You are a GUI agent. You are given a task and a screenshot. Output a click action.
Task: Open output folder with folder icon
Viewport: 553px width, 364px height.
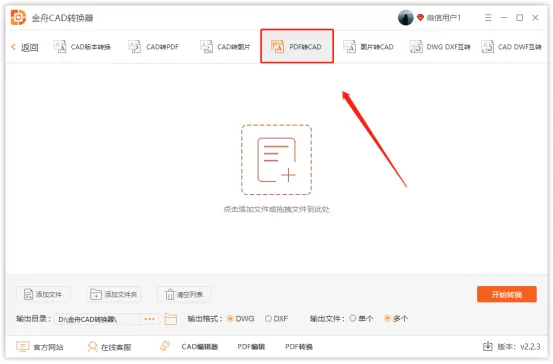(171, 319)
